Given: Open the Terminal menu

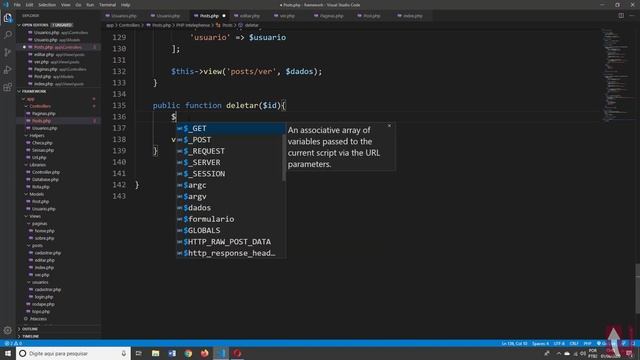Looking at the screenshot, I should point(107,5).
